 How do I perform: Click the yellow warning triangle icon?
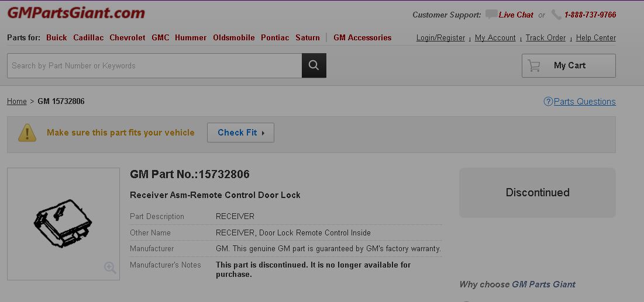(27, 133)
